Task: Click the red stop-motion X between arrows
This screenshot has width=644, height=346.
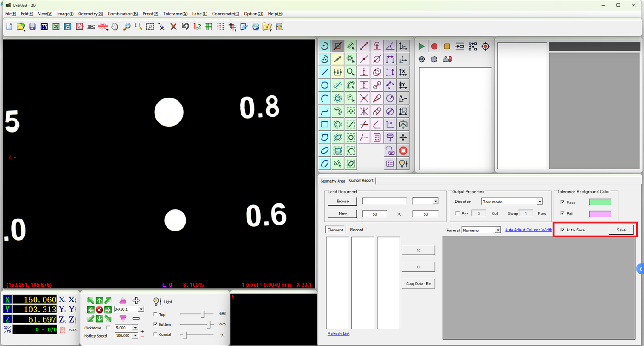Action: [x=99, y=310]
